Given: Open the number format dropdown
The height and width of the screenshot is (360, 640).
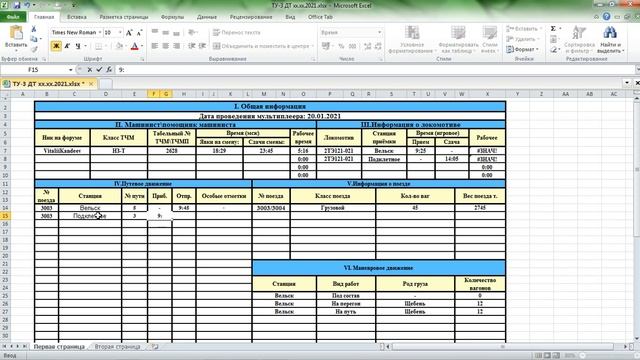Looking at the screenshot, I should [380, 32].
